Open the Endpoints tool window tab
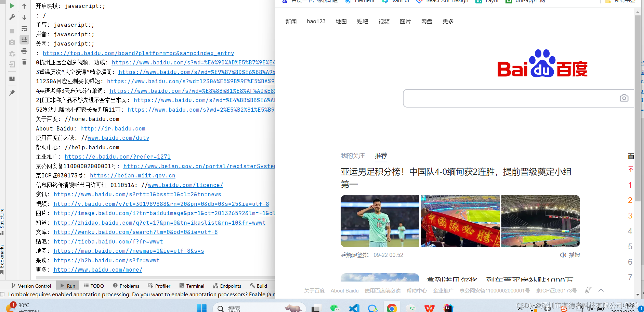This screenshot has width=644, height=312. point(227,286)
